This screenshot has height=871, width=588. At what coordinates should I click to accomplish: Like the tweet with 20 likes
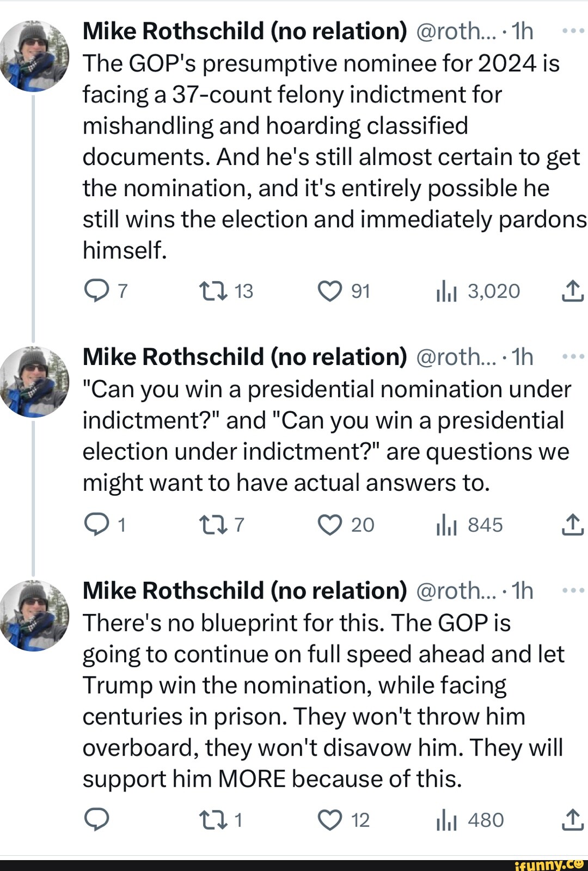coord(330,525)
